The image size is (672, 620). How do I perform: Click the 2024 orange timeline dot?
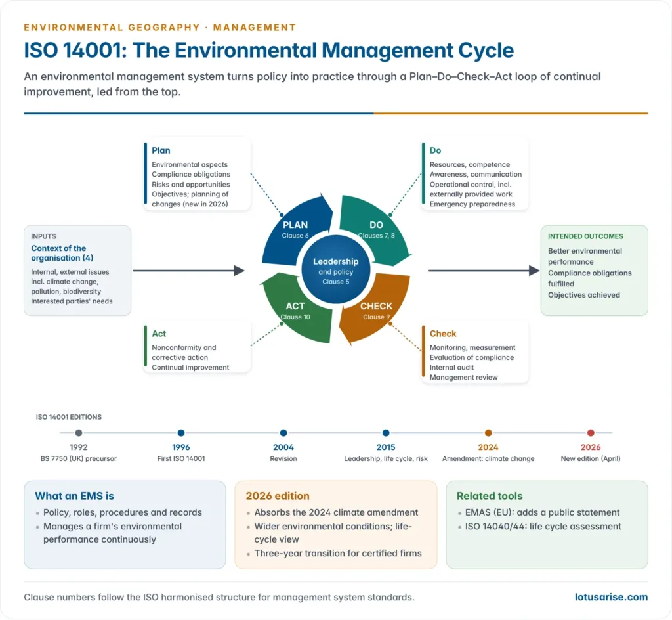pos(488,433)
